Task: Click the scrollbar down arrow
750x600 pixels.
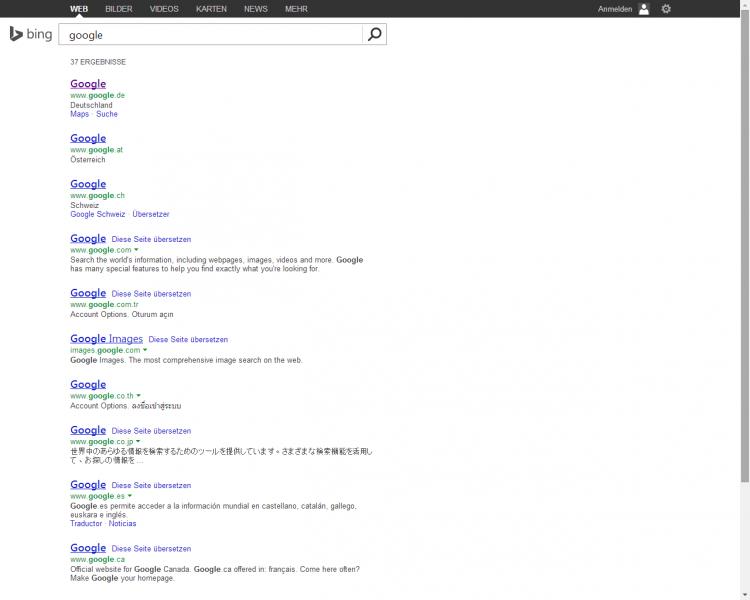Action: pyautogui.click(x=745, y=596)
